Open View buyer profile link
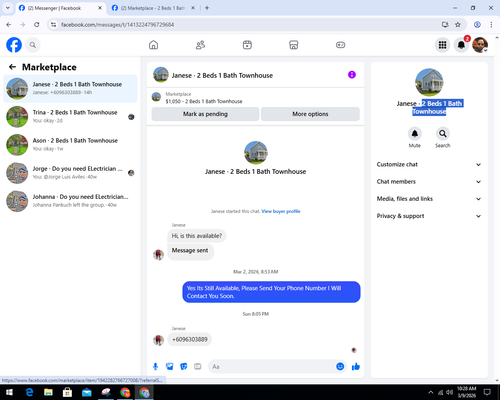500x400 pixels. [x=281, y=211]
